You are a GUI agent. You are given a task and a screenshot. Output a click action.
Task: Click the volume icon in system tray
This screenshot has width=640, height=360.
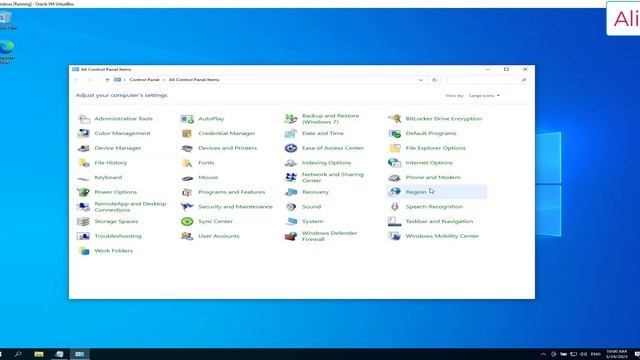coord(584,354)
